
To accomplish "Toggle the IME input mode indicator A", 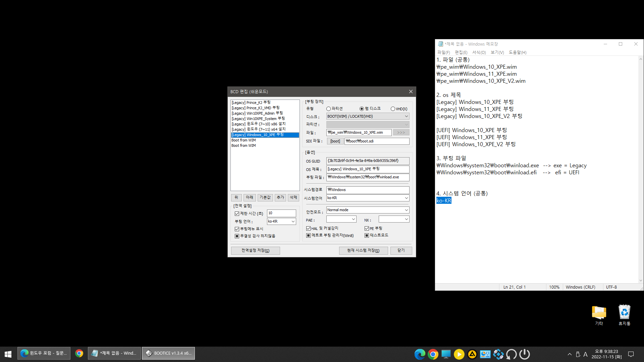I will click(585, 354).
